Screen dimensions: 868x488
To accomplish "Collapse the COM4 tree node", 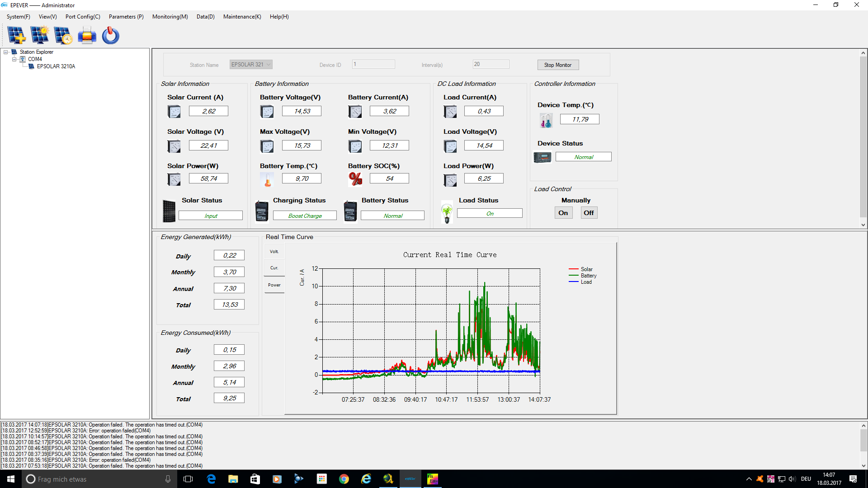I will point(14,59).
